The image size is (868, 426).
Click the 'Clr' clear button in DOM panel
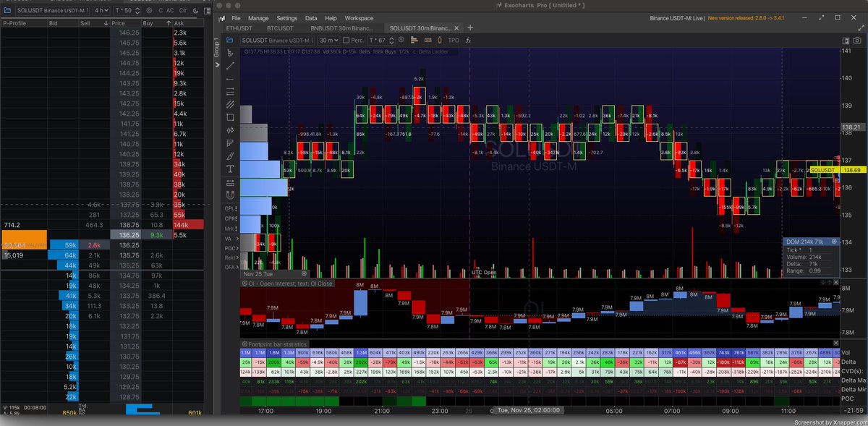click(183, 10)
